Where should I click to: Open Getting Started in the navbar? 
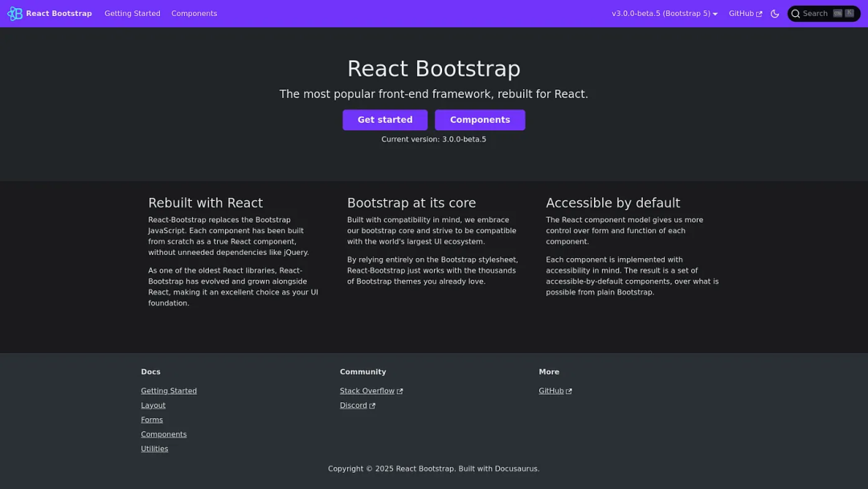coord(133,14)
